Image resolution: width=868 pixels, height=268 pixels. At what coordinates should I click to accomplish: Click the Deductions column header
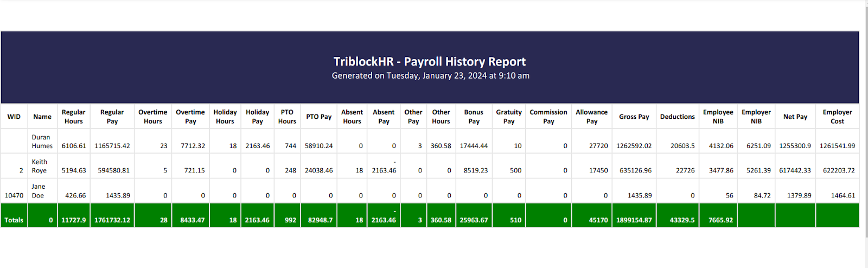pyautogui.click(x=678, y=117)
